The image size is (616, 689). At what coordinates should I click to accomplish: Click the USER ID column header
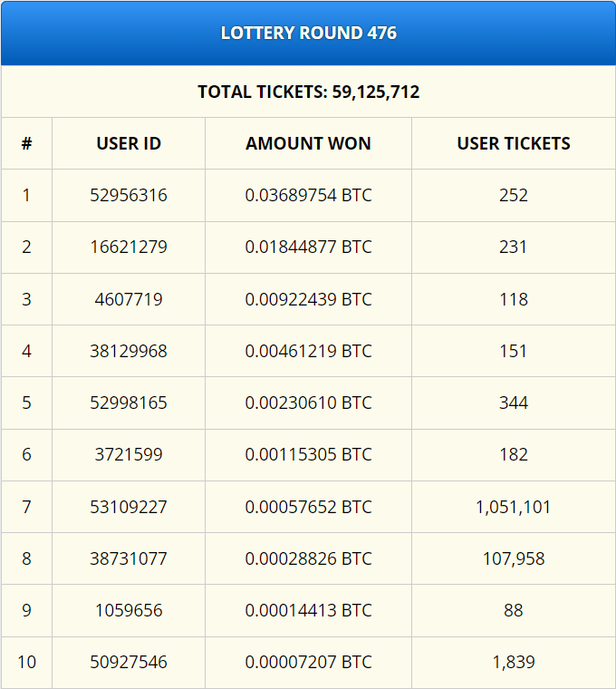pos(129,143)
